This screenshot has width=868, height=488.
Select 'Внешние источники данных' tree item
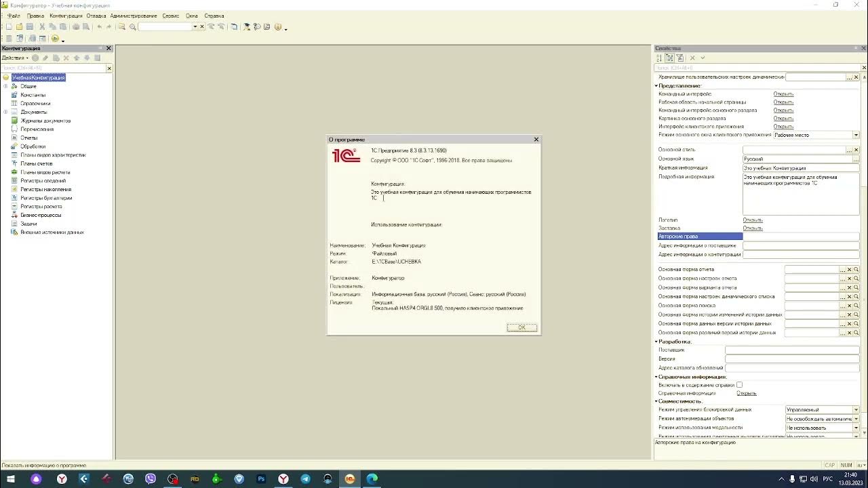(x=52, y=232)
